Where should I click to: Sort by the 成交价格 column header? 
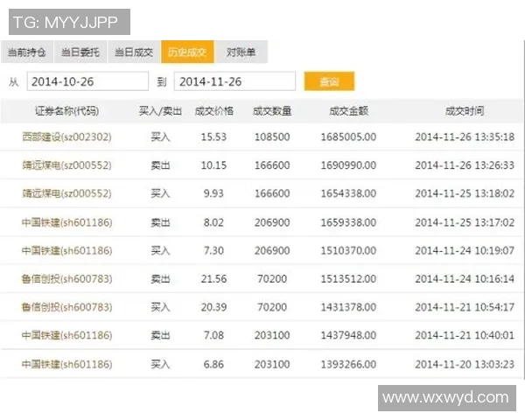coord(213,111)
